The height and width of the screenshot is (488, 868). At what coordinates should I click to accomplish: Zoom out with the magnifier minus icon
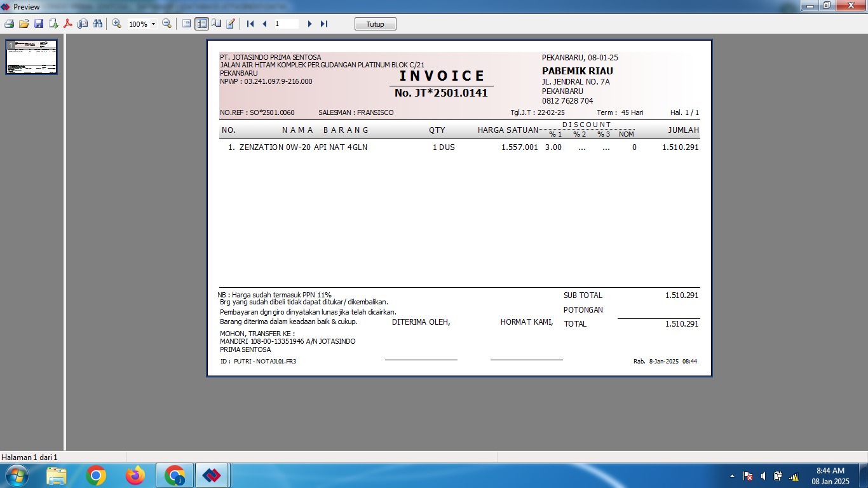(x=166, y=24)
